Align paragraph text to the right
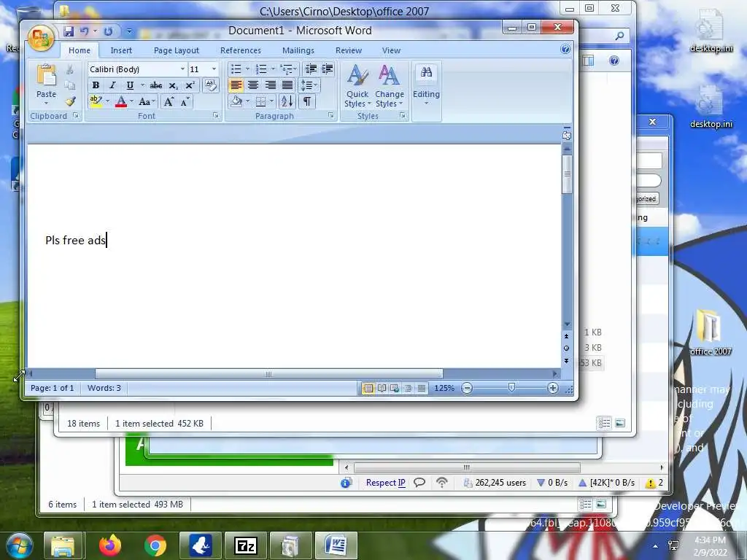 pyautogui.click(x=270, y=85)
